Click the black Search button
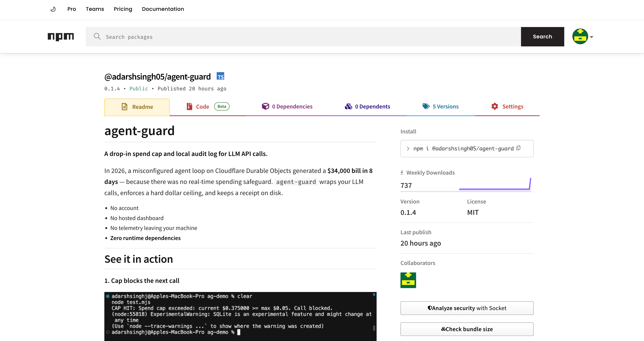Screen dimensions: 644x341 542,37
